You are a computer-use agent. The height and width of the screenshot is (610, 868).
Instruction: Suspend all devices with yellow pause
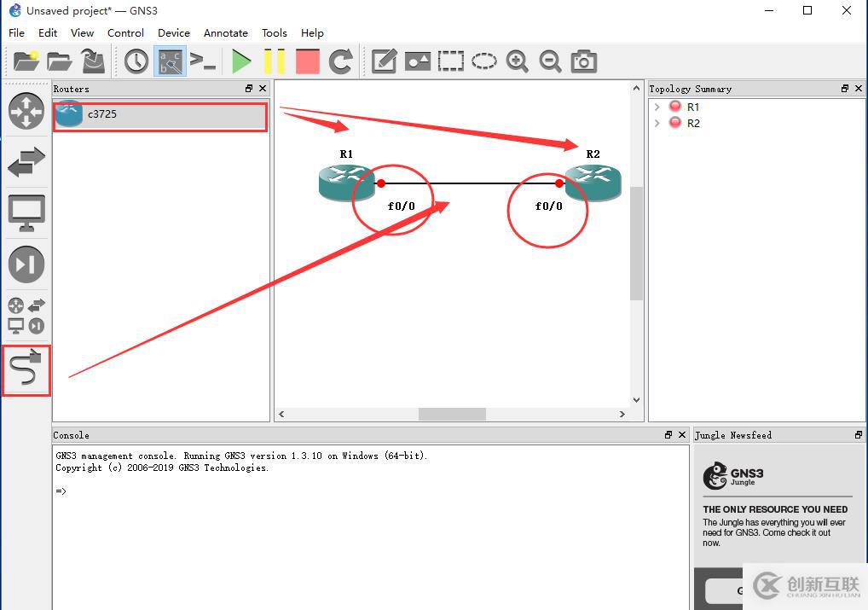tap(274, 61)
